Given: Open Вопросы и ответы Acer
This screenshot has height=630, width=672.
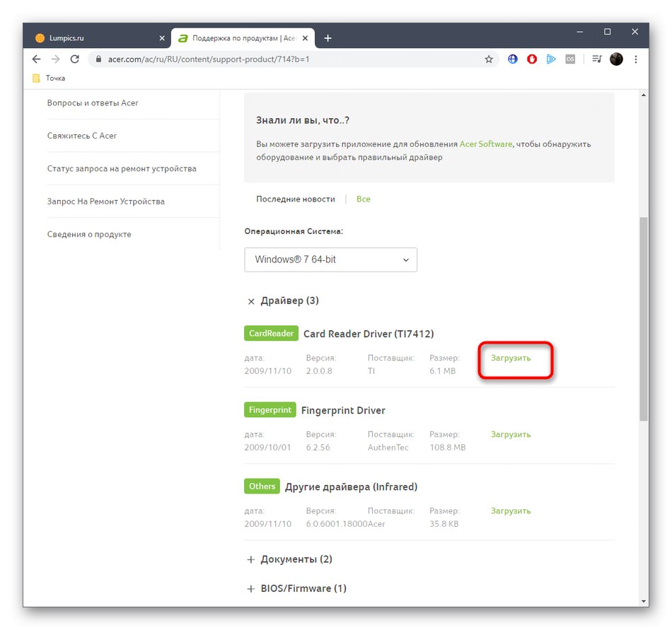Looking at the screenshot, I should pyautogui.click(x=93, y=103).
